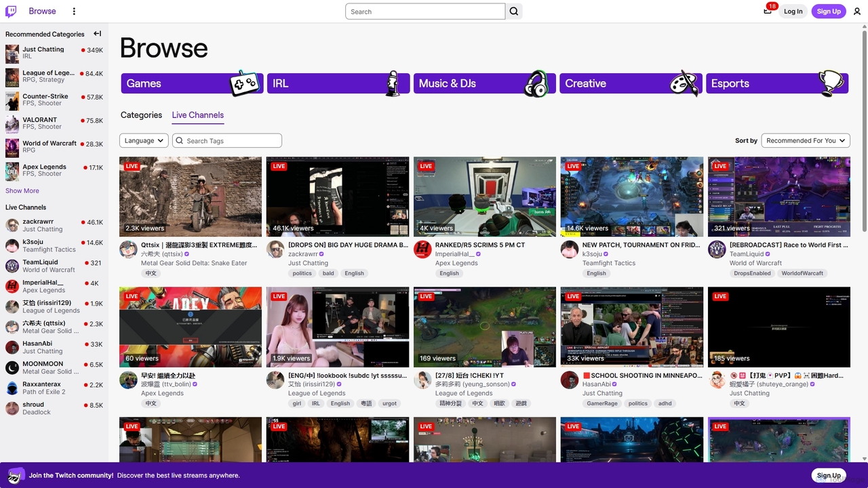Screen dimensions: 868x488
Task: Click the VALORANT category thumbnail
Action: tap(12, 124)
